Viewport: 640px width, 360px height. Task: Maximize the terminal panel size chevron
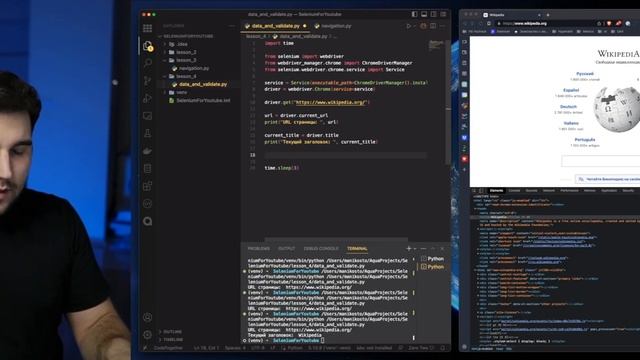(433, 248)
